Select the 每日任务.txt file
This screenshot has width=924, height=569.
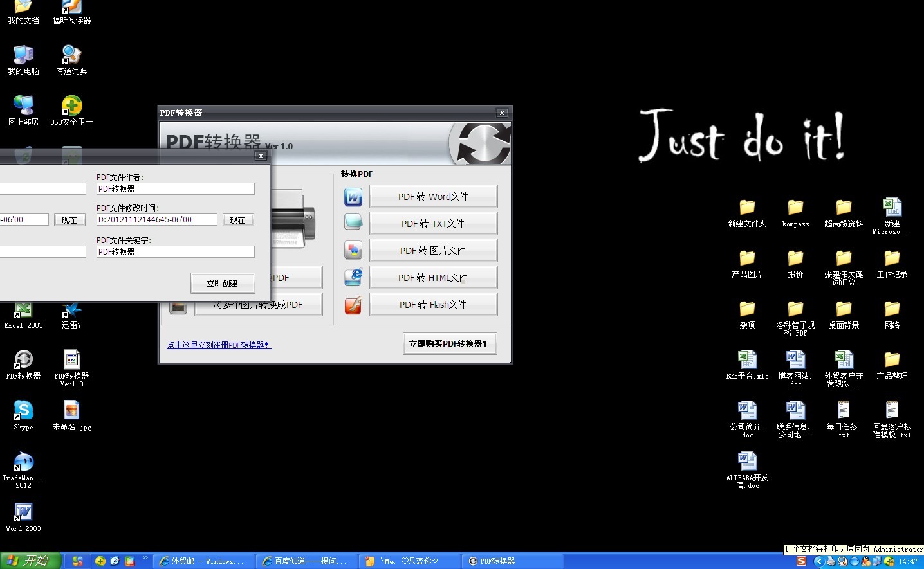tap(844, 420)
